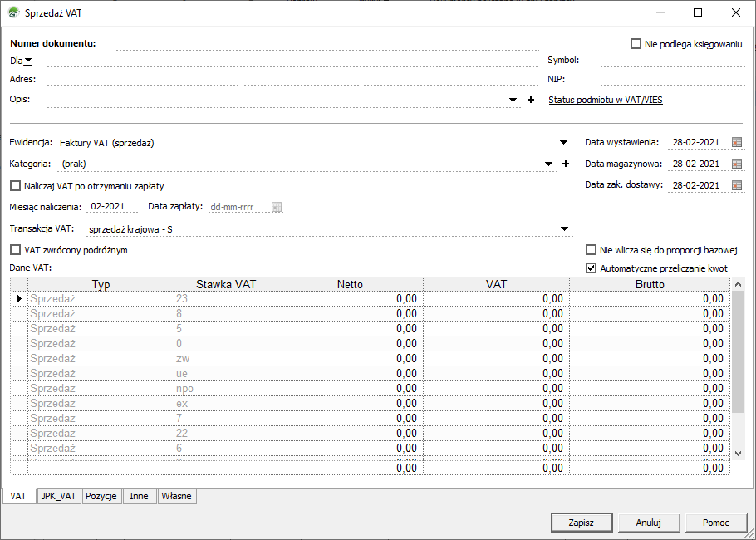Click the Stawka VAT column header
Viewport: 756px width, 540px height.
[x=225, y=284]
